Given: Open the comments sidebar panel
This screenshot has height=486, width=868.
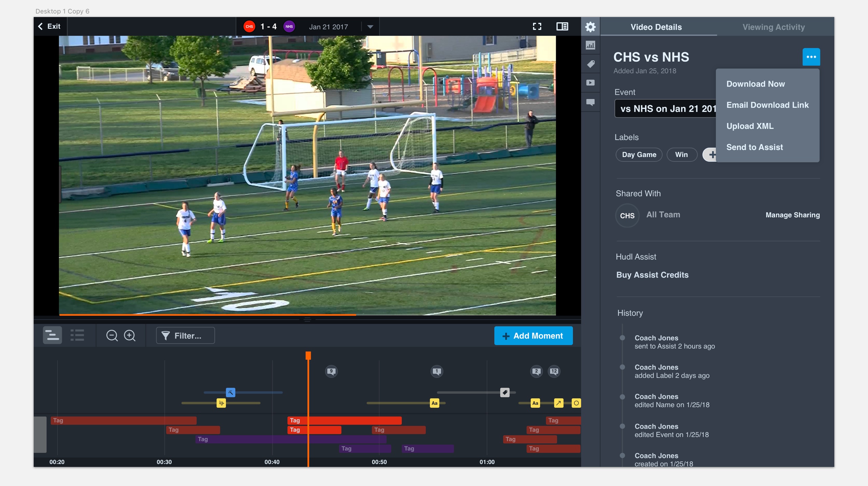Looking at the screenshot, I should pos(590,102).
